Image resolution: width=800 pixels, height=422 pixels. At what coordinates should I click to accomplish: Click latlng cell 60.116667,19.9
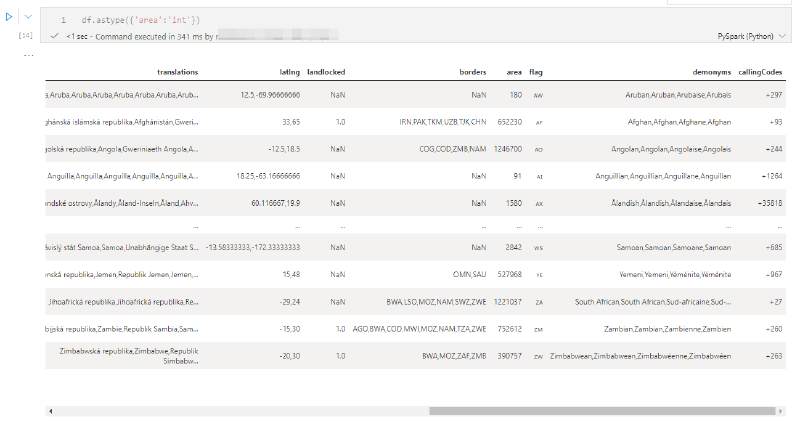(276, 203)
